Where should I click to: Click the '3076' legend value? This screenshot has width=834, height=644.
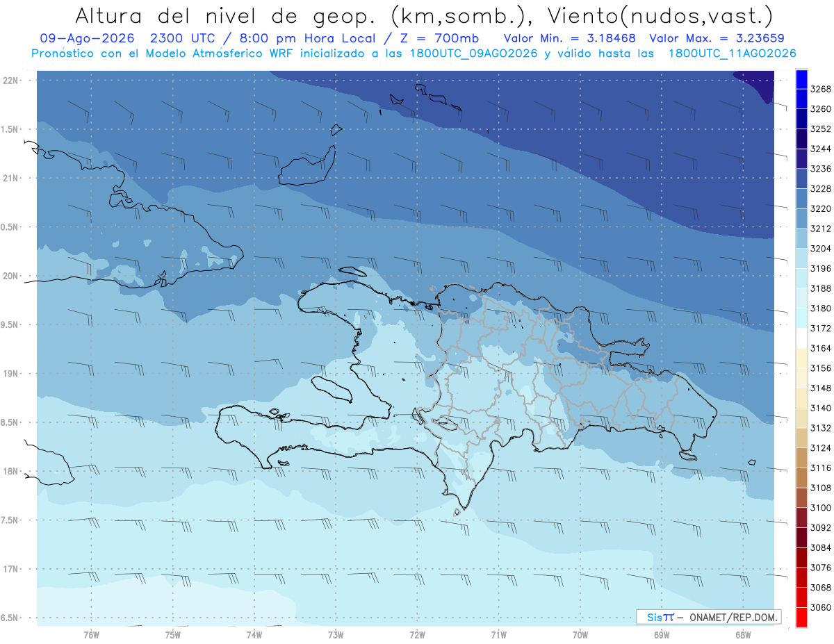click(x=821, y=568)
